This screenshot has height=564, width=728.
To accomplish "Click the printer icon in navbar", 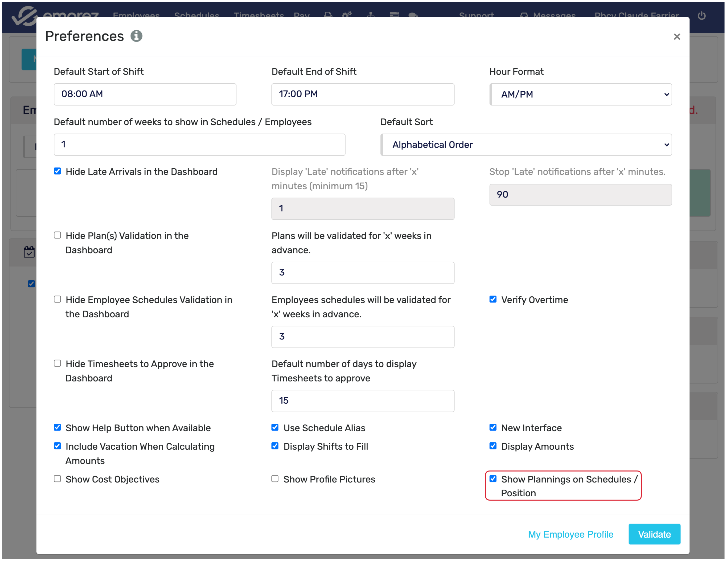I will (x=328, y=15).
